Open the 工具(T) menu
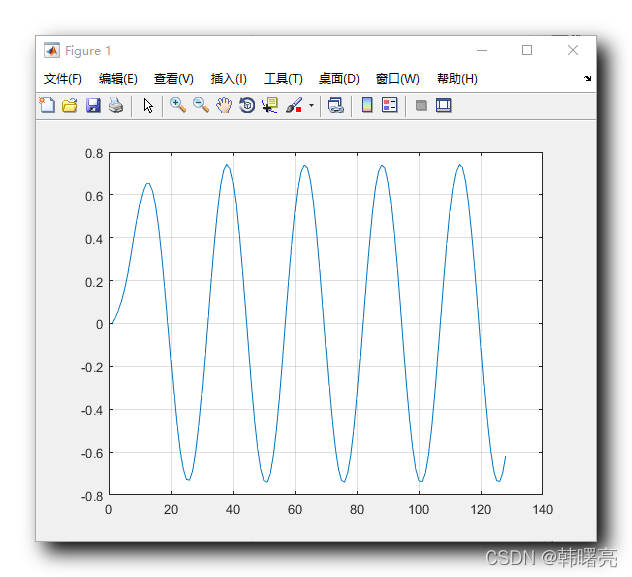Image resolution: width=632 pixels, height=577 pixels. [283, 79]
